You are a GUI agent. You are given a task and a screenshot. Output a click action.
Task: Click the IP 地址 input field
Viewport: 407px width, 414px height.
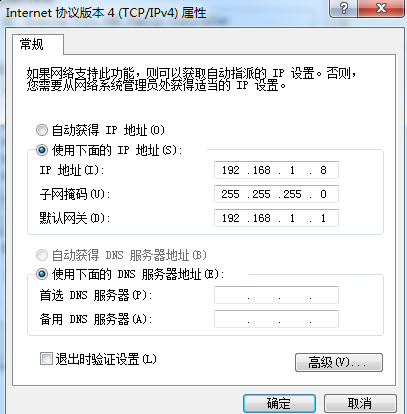pyautogui.click(x=276, y=170)
